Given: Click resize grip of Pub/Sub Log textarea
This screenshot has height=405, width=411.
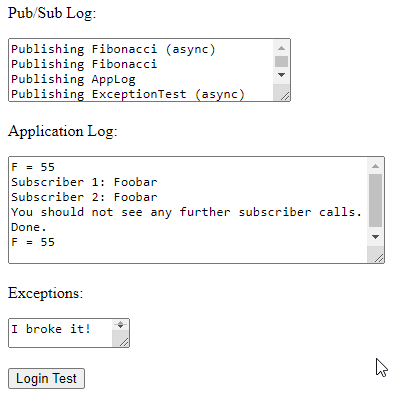Looking at the screenshot, I should (284, 96).
